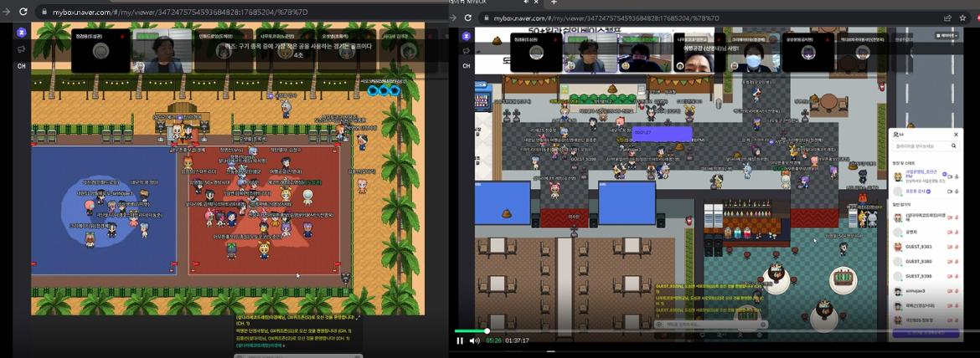Seek on the video progress bar
This screenshot has height=358, width=980.
point(717,330)
